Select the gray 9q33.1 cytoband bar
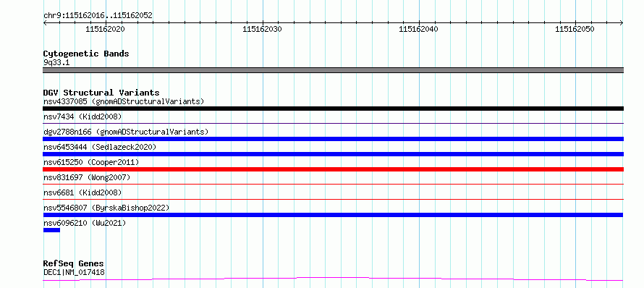Screen dimensions: 644x288 pyautogui.click(x=333, y=70)
